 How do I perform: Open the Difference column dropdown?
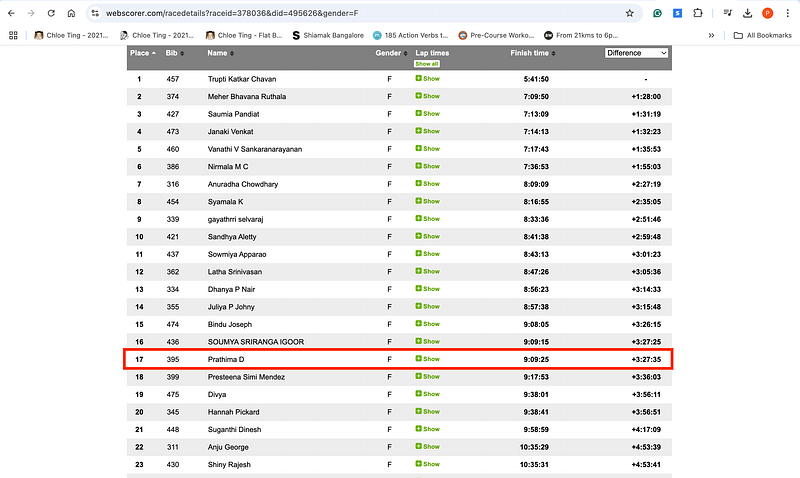[636, 53]
